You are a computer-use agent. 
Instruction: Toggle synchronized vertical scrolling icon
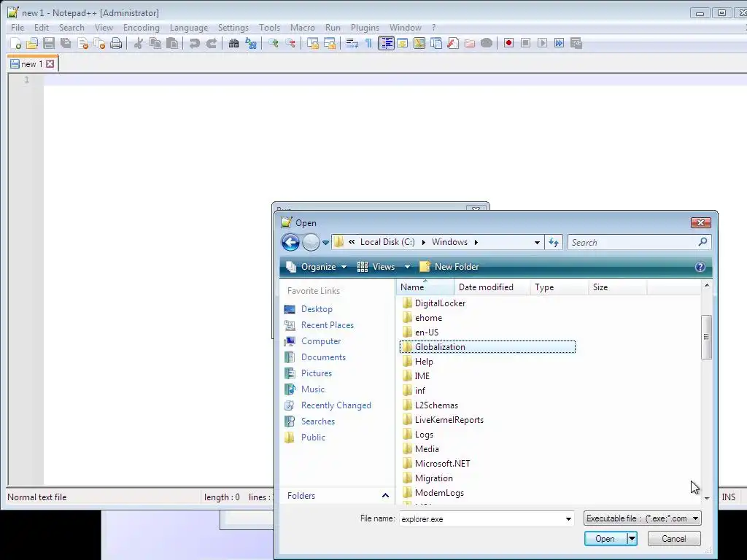(312, 43)
